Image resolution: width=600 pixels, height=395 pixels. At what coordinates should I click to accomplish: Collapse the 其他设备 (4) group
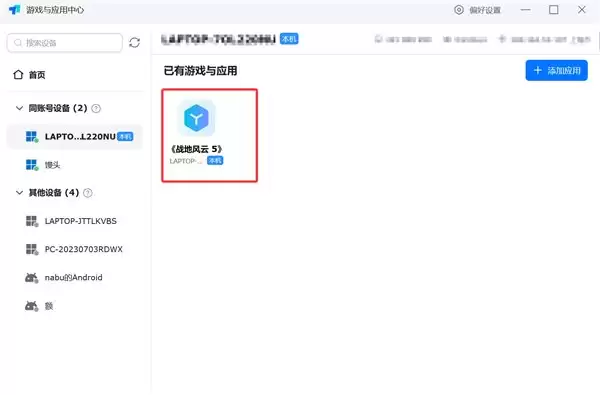pyautogui.click(x=19, y=193)
